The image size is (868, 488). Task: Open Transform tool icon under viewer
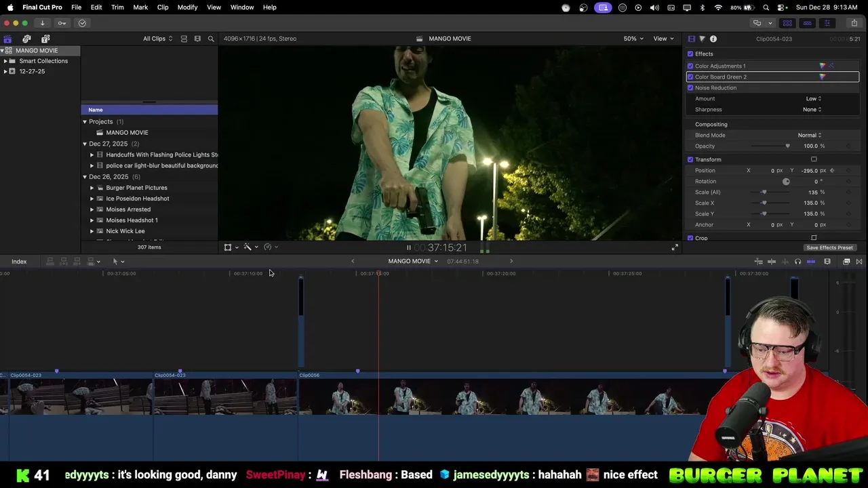(x=228, y=247)
